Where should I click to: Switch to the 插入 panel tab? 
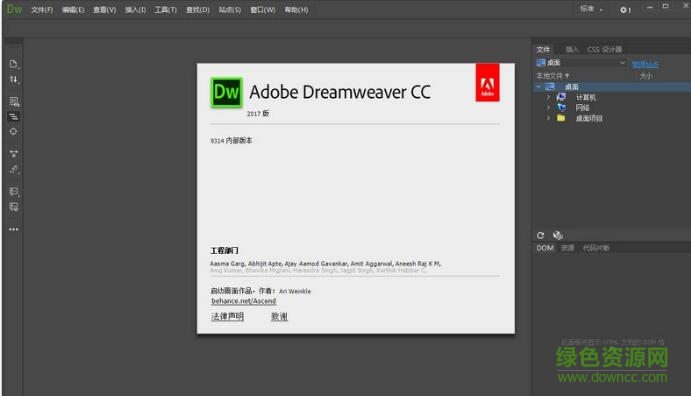coord(572,49)
